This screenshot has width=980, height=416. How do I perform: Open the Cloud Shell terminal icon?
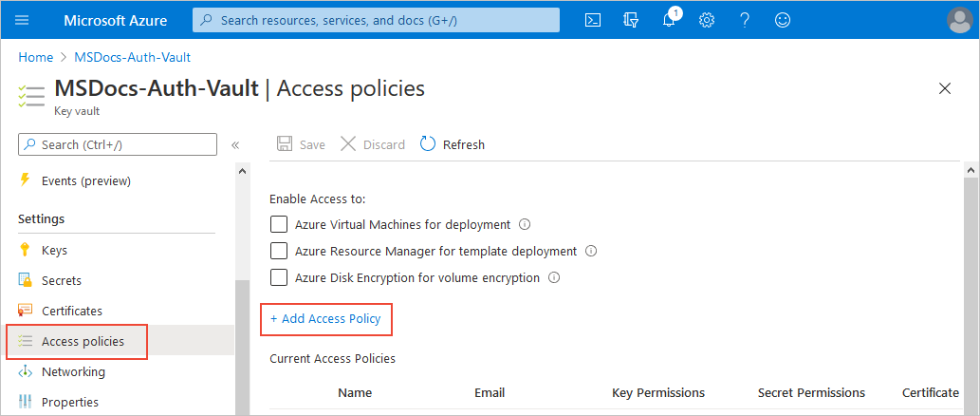pos(593,20)
